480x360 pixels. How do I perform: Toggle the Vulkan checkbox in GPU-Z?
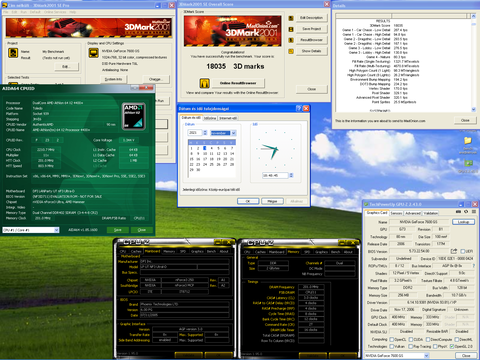click(x=392, y=347)
